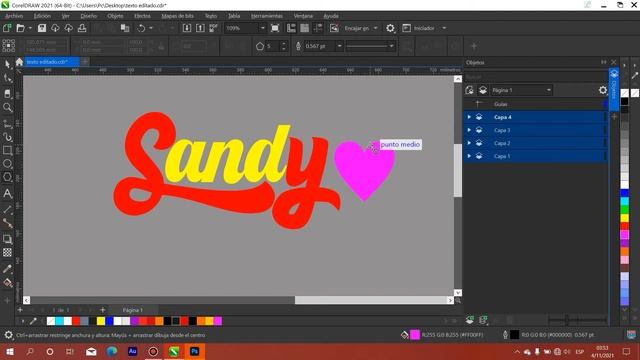The height and width of the screenshot is (360, 640).
Task: Select the Transparency checkerboard tool
Action: click(7, 253)
